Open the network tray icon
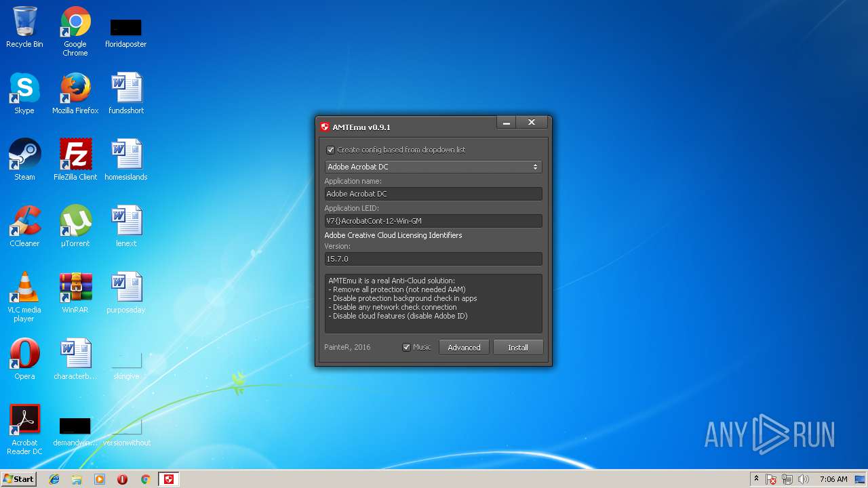The width and height of the screenshot is (868, 488). coord(787,479)
